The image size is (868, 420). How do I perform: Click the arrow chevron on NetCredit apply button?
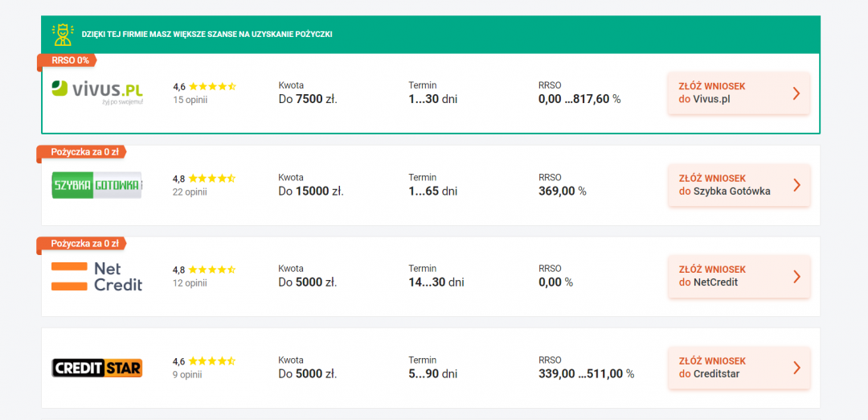(x=796, y=276)
